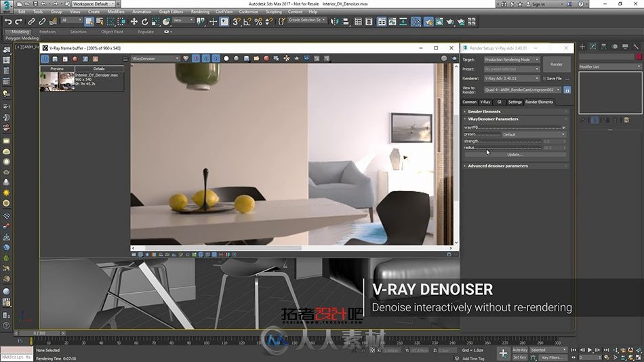644x362 pixels.
Task: Open the Modifier List dropdown
Action: coord(610,66)
